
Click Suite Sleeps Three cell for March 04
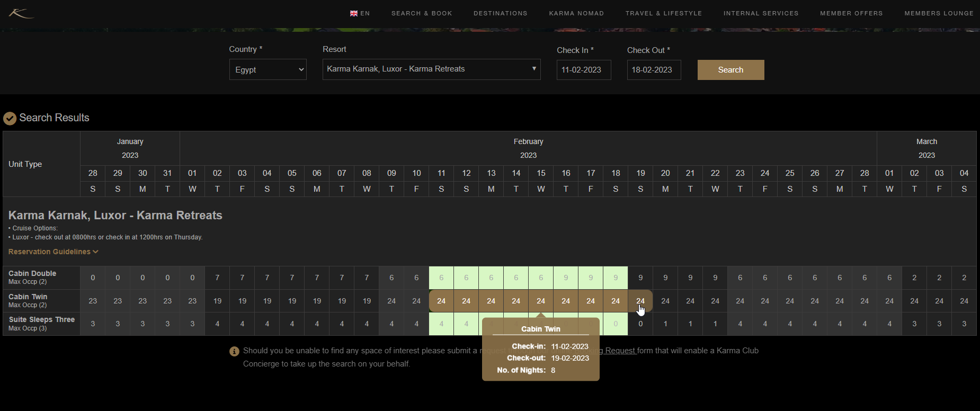coord(964,324)
